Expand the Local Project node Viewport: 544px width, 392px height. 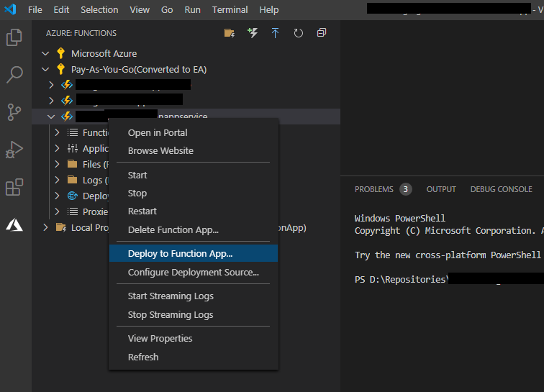[45, 227]
